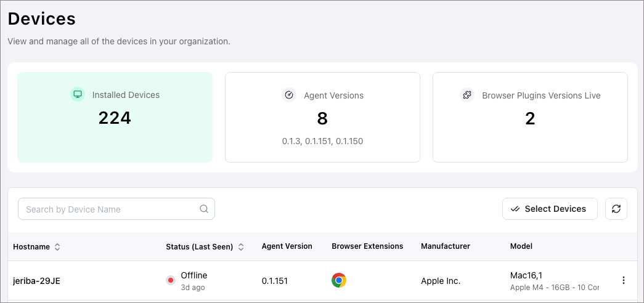This screenshot has height=303, width=644.
Task: Click the Installed Devices monitor icon
Action: tap(78, 95)
